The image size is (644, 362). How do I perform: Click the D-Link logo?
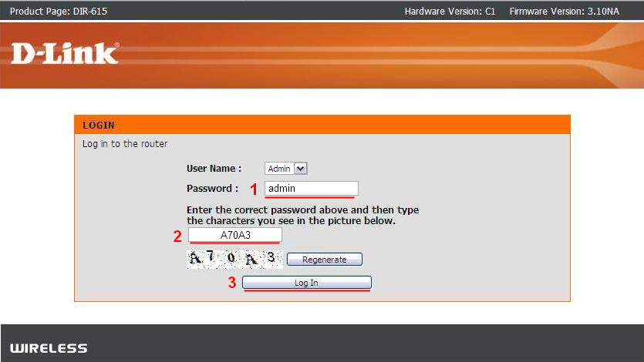click(65, 54)
